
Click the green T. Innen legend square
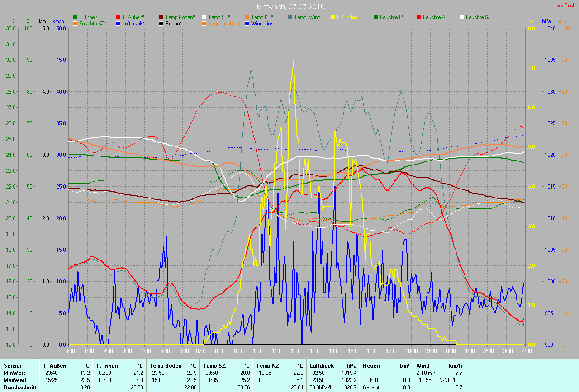[x=75, y=17]
